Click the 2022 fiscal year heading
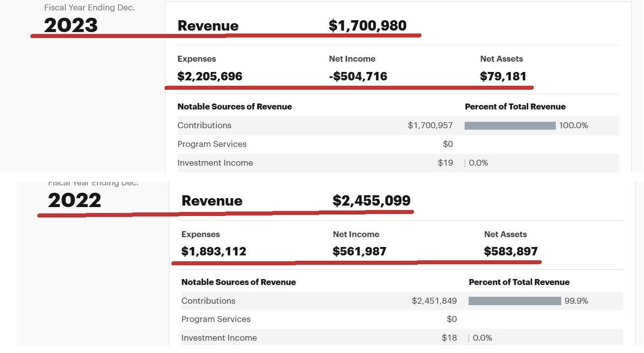Image resolution: width=644 pixels, height=353 pixels. point(74,200)
